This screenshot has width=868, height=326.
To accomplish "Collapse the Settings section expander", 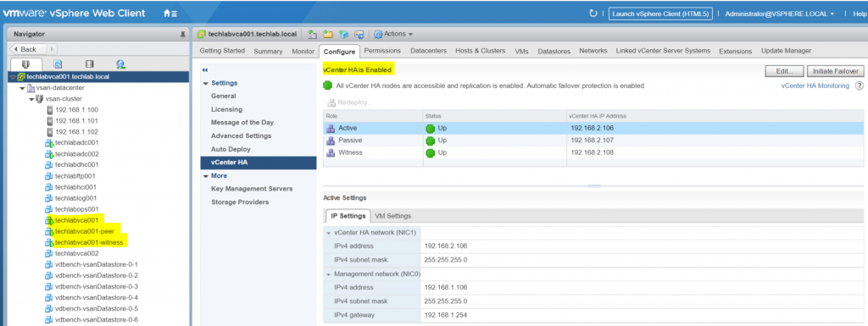I will 206,84.
